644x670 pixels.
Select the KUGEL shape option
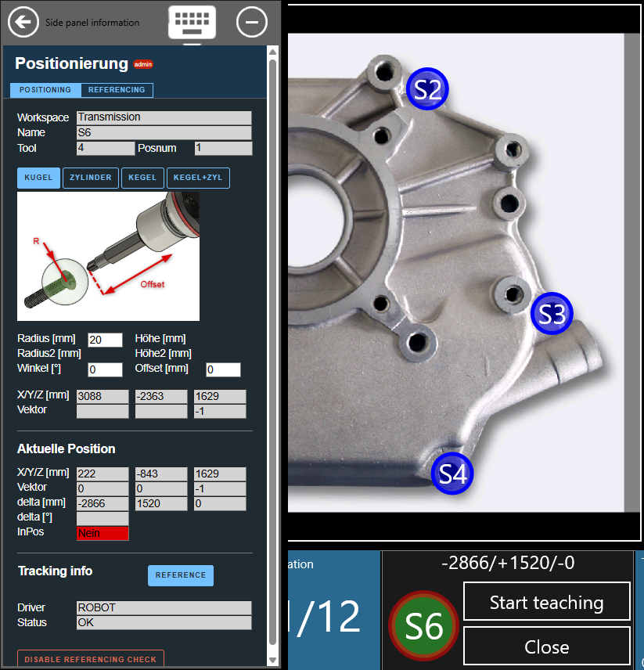pyautogui.click(x=38, y=178)
